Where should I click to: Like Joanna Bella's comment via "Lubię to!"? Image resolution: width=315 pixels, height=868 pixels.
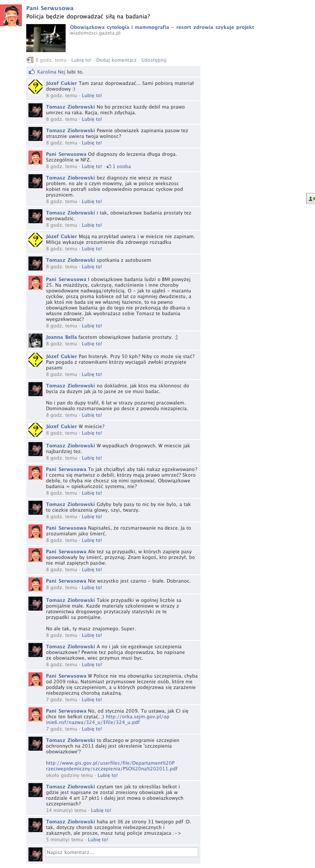[x=92, y=344]
